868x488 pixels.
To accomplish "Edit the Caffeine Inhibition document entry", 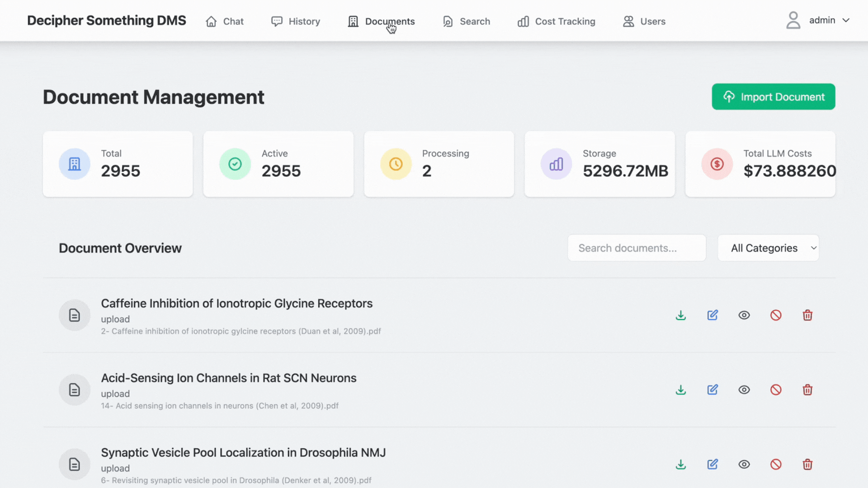I will 712,315.
